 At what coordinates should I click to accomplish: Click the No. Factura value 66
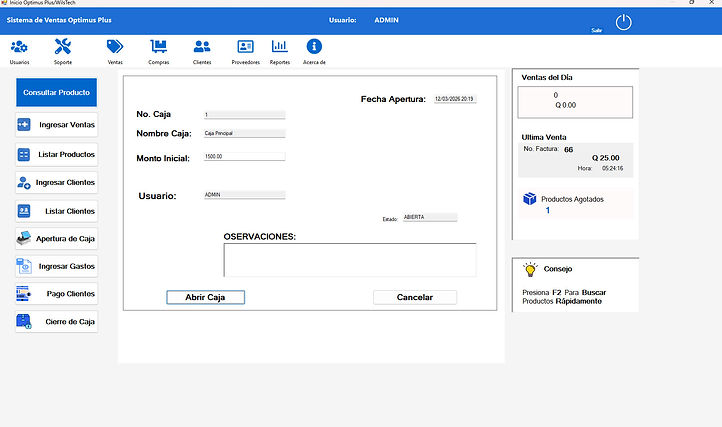pyautogui.click(x=569, y=150)
